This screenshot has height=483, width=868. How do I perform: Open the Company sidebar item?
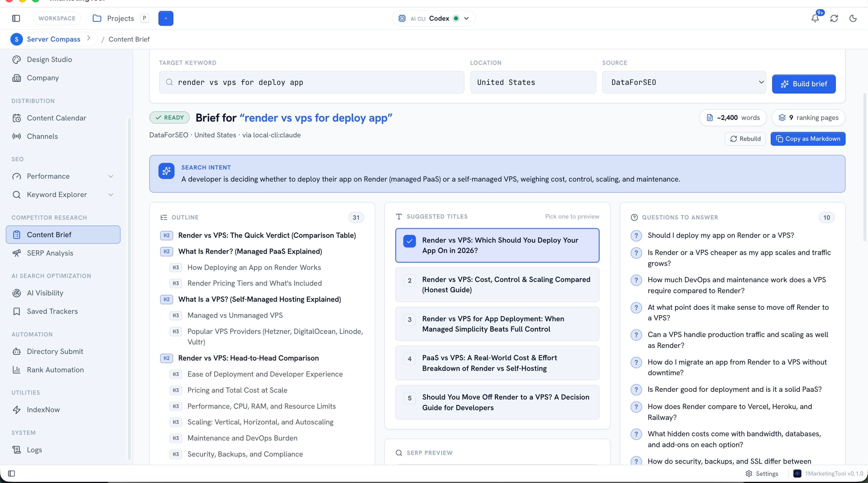pyautogui.click(x=43, y=78)
